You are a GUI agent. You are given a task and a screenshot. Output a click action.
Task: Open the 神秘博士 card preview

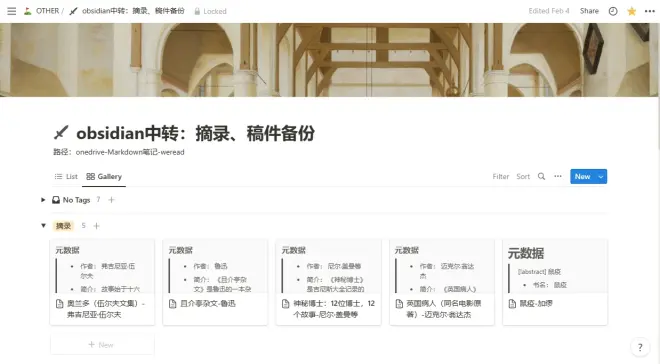pos(328,266)
